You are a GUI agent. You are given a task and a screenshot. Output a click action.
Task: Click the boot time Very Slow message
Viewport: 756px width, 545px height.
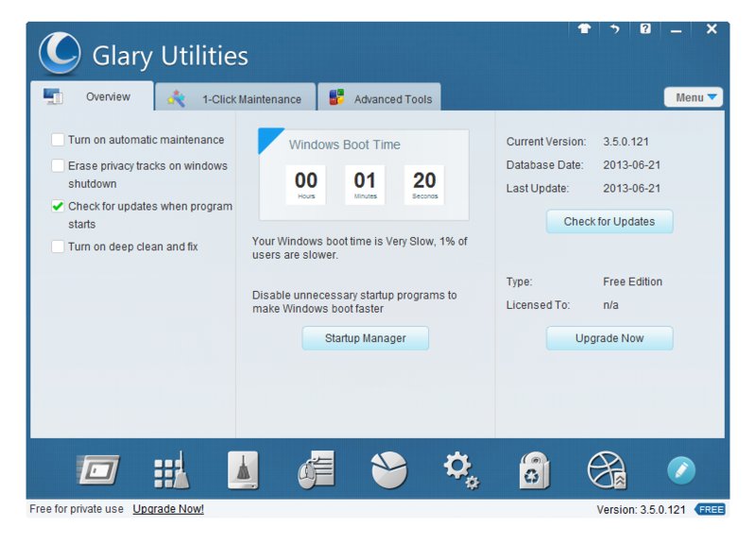click(360, 247)
